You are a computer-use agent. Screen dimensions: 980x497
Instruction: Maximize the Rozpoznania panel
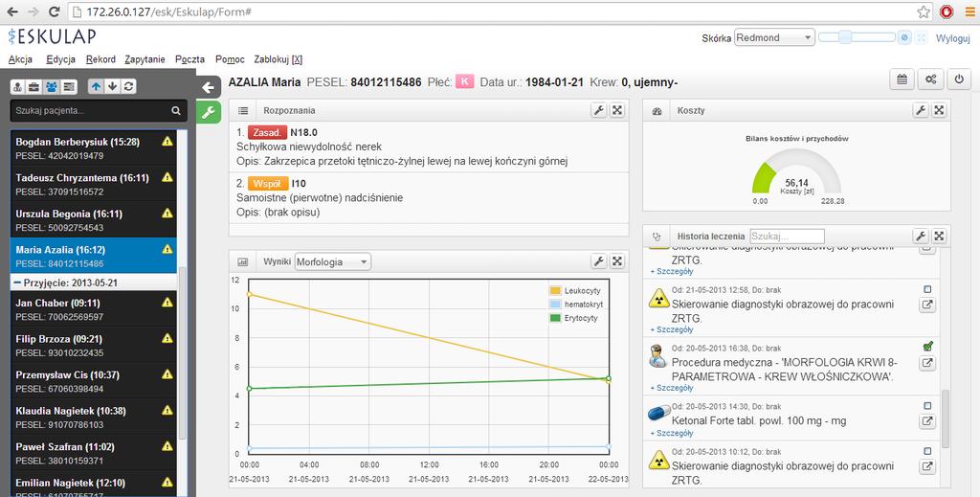[617, 110]
